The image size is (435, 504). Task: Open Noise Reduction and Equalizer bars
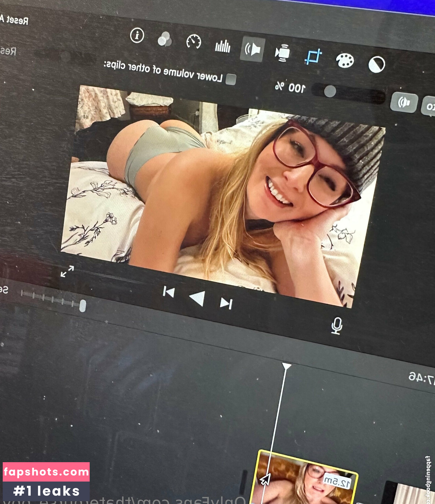[x=223, y=46]
